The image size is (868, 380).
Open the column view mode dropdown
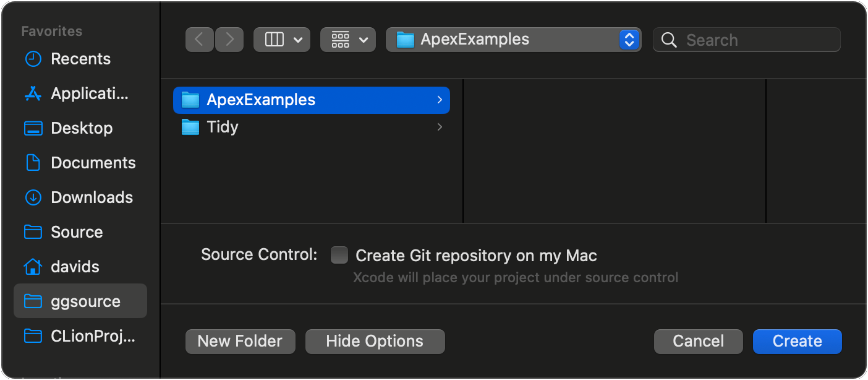pos(282,40)
